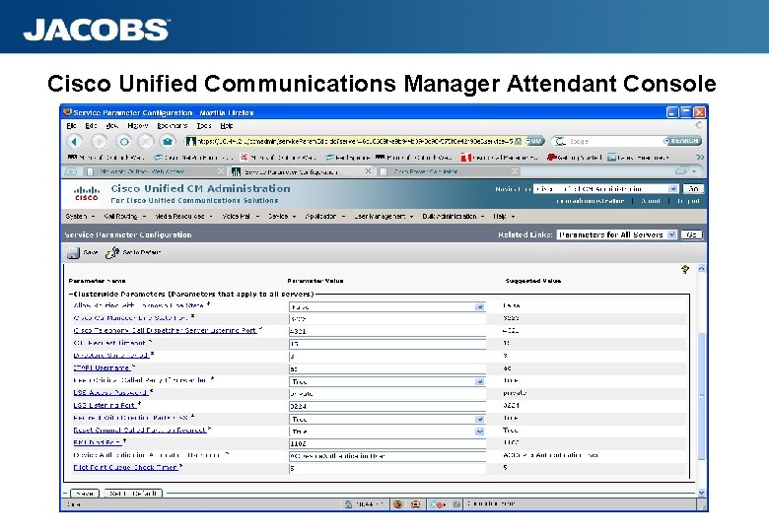Open the Cisco Telephony Call Dispatcher Server Listening Port link
Screen dimensions: 769x532
pyautogui.click(x=165, y=331)
